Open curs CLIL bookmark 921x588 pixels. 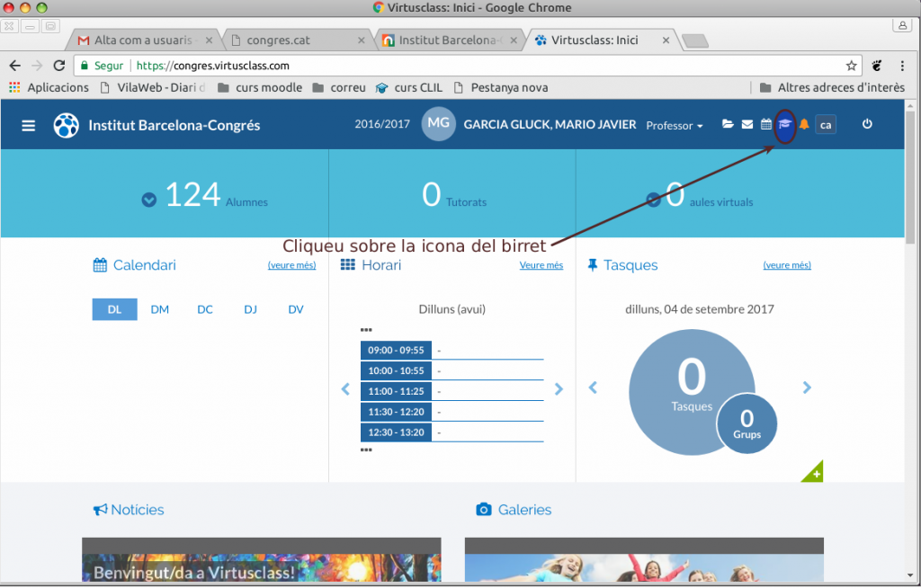[x=409, y=87]
